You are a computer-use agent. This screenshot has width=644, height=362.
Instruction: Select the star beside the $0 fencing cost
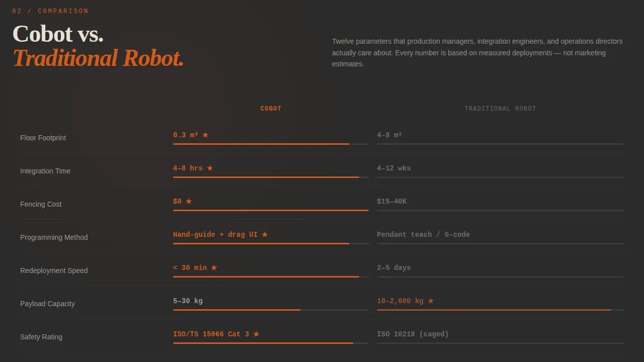click(190, 201)
